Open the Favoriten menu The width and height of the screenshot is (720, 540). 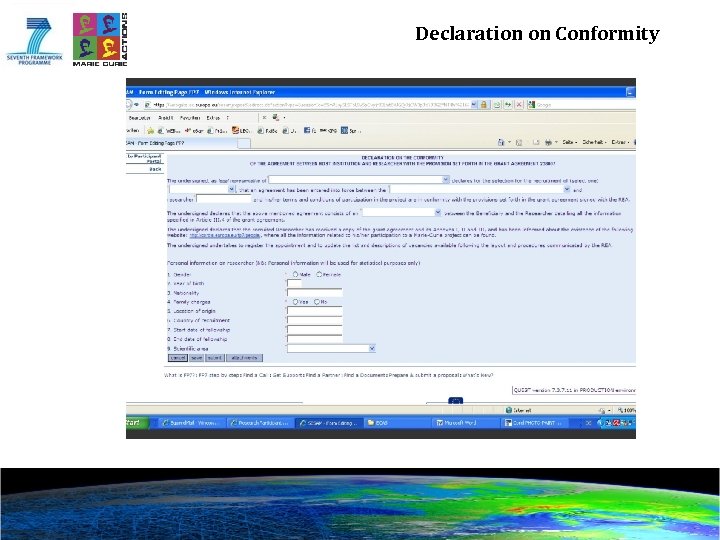[190, 118]
